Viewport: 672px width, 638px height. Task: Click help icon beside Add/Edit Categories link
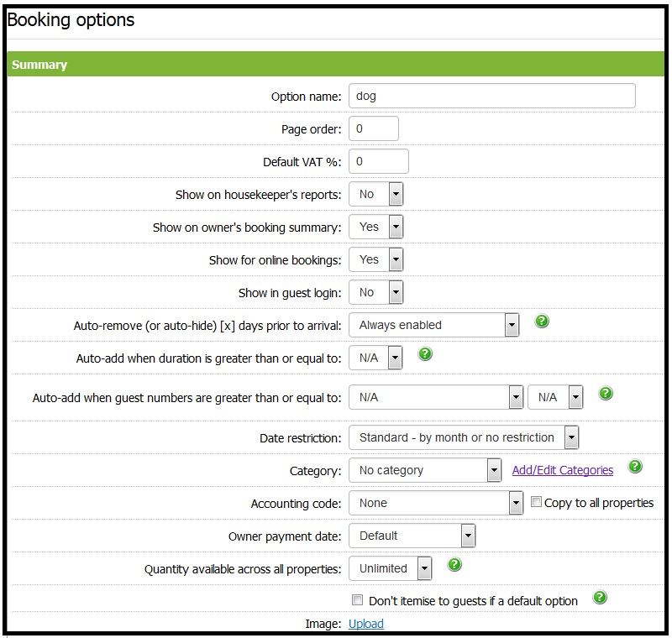(635, 467)
